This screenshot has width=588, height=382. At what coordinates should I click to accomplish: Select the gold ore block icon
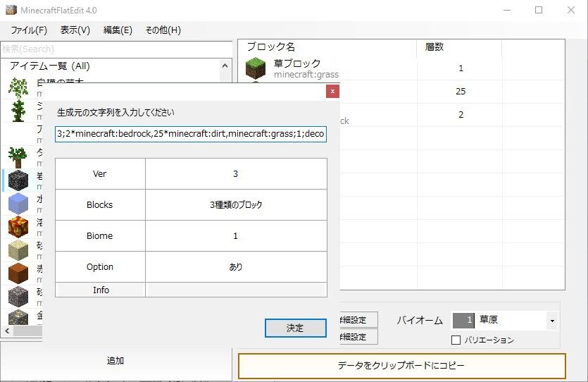click(18, 317)
